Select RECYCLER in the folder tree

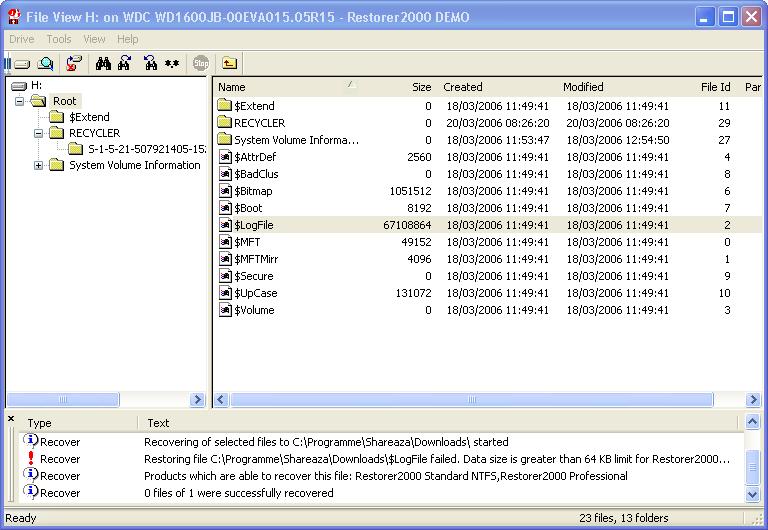95,133
